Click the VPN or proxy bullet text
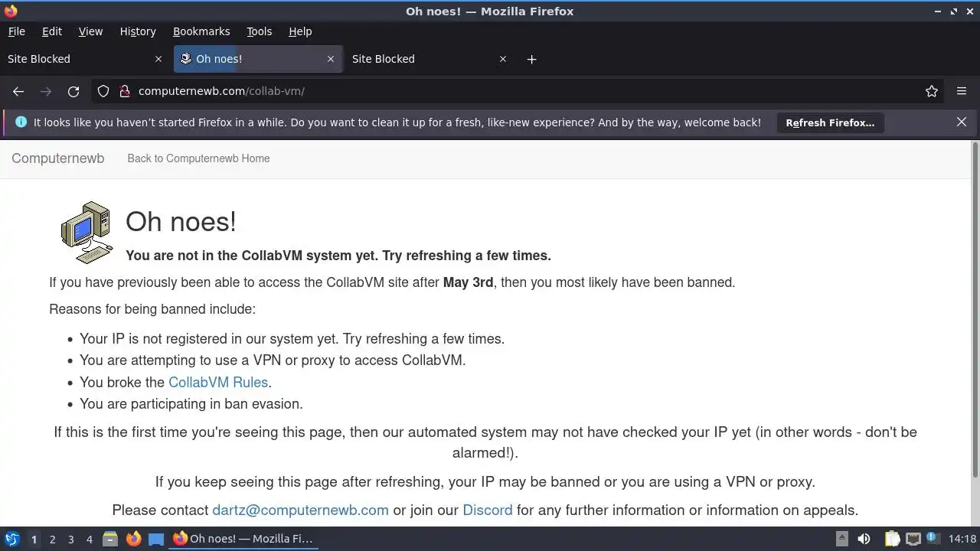Viewport: 980px width, 551px height. pyautogui.click(x=273, y=360)
